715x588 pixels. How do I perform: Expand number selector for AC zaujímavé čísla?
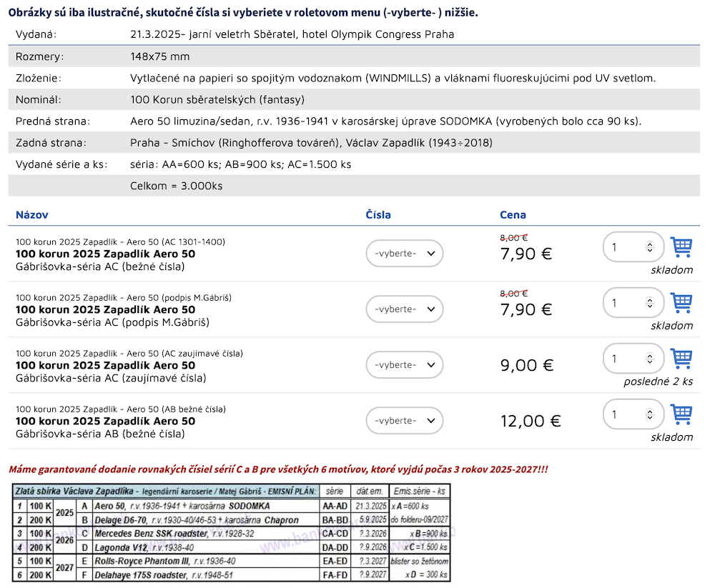(405, 365)
